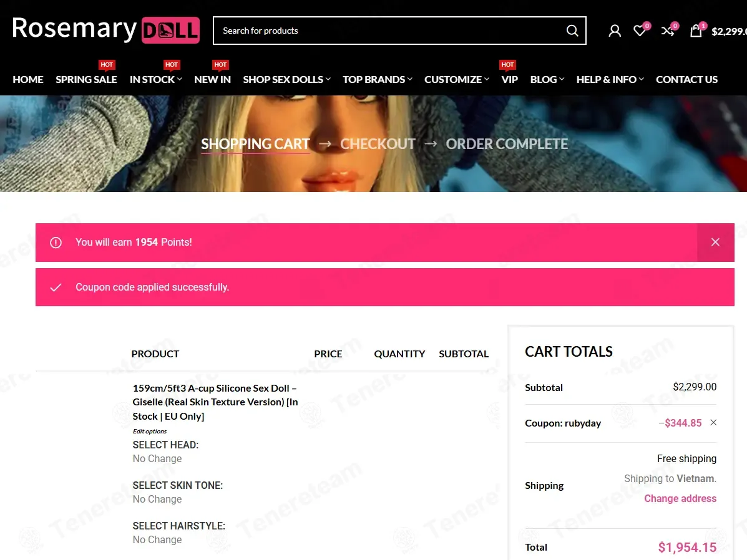Open the user account icon
Viewport: 747px width, 560px height.
(615, 31)
